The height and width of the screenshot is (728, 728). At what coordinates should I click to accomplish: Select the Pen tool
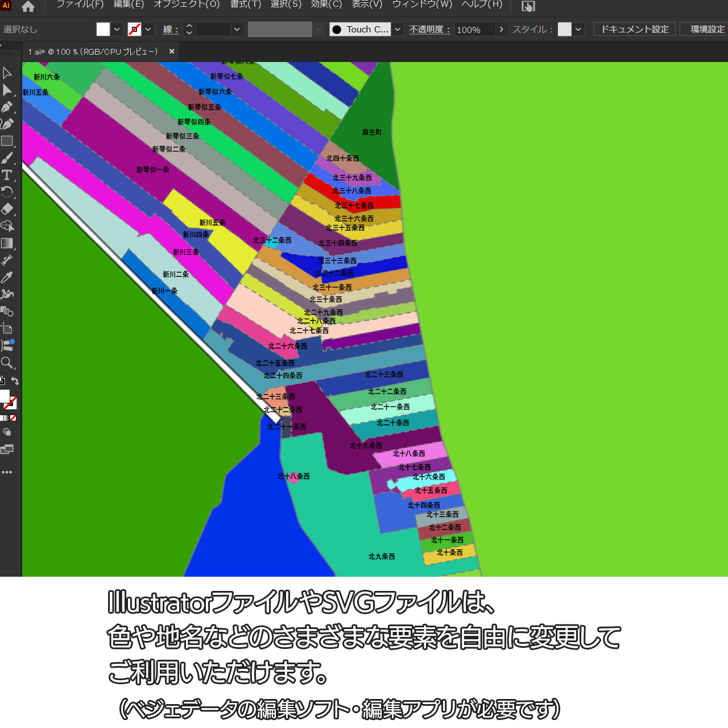[x=7, y=107]
